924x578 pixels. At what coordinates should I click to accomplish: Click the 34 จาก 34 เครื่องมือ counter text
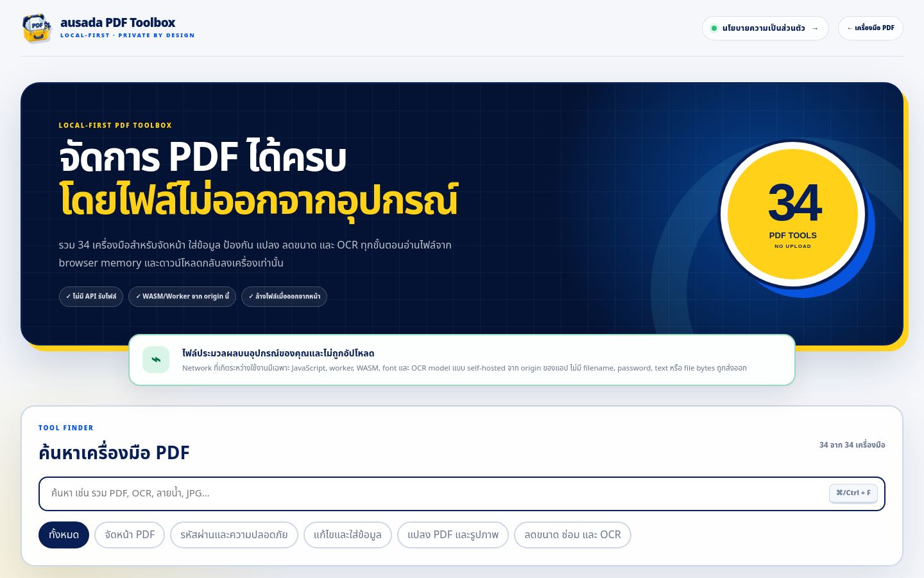pos(852,445)
